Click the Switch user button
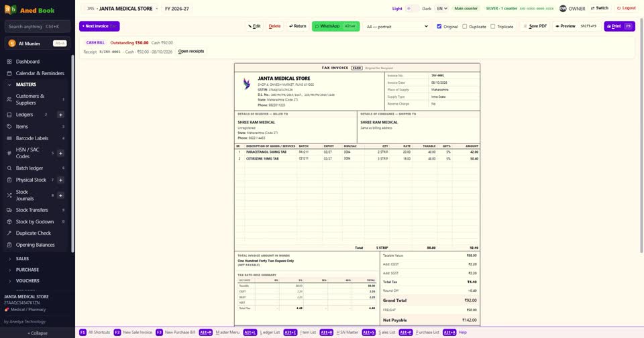Viewport: 644px width, 338px height. (600, 8)
